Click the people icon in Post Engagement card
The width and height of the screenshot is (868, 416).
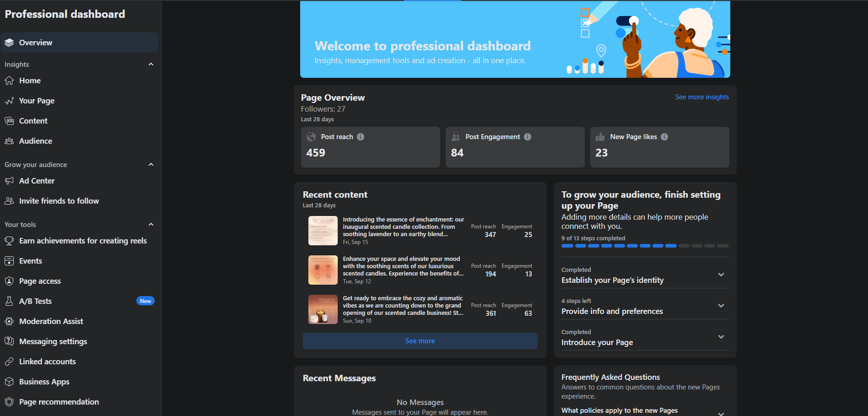point(456,137)
